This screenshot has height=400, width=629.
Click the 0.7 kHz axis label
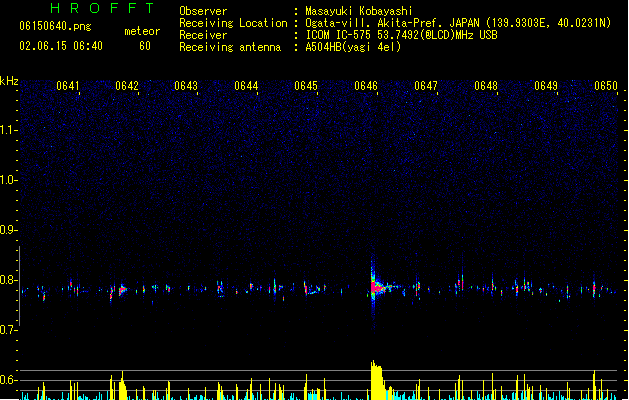click(x=8, y=330)
